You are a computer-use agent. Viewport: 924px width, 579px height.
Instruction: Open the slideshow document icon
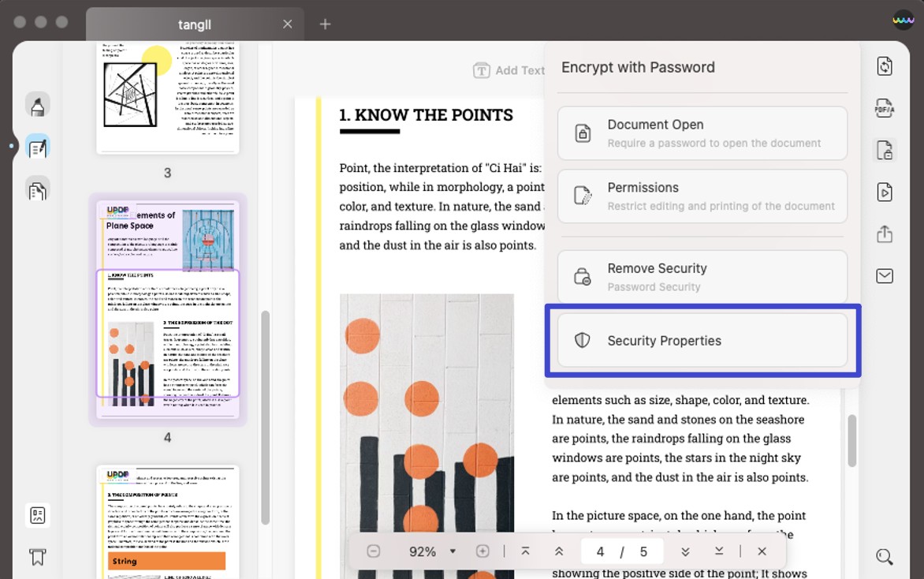(x=885, y=192)
